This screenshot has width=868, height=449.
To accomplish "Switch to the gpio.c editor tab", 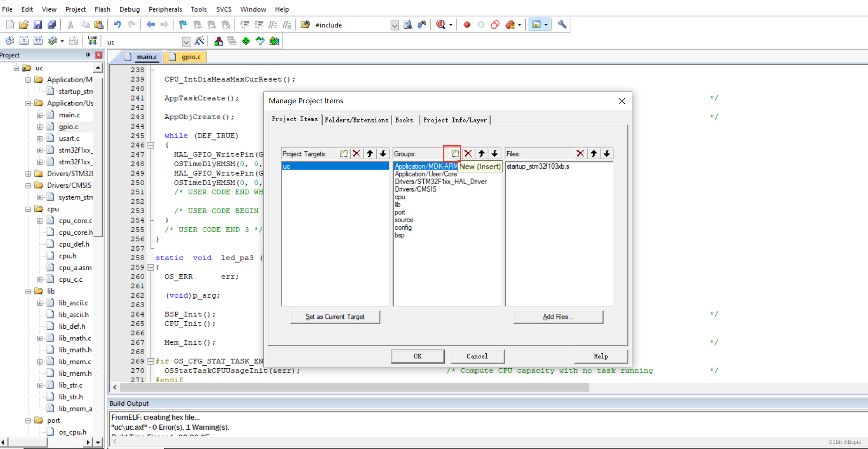I will [186, 57].
